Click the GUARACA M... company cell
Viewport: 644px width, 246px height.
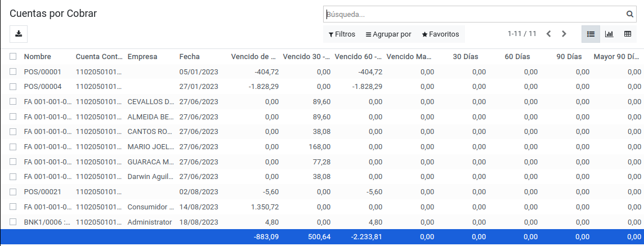point(151,162)
